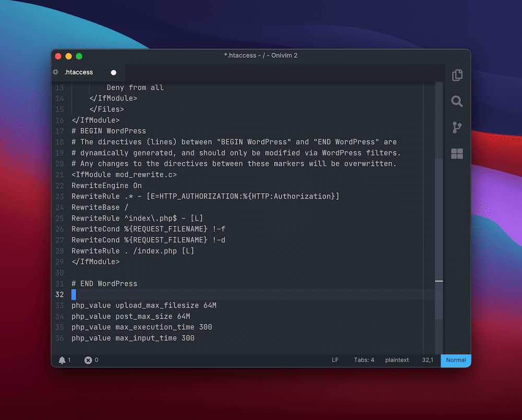522x420 pixels.
Task: Click the settings gear next to the .htaccess tab
Action: click(55, 72)
